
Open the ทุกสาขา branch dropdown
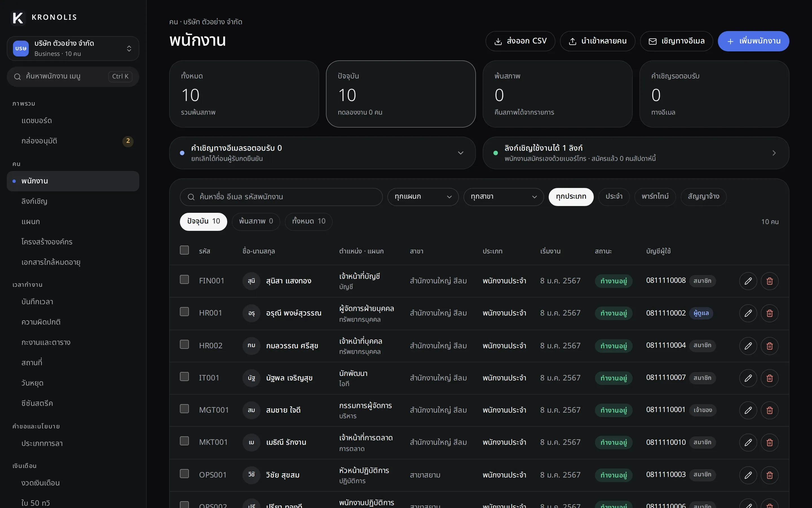503,197
